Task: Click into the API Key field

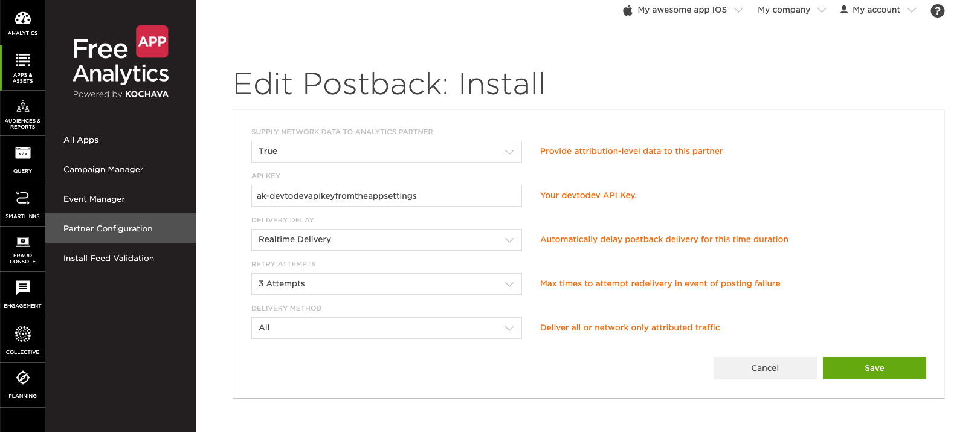Action: point(386,196)
